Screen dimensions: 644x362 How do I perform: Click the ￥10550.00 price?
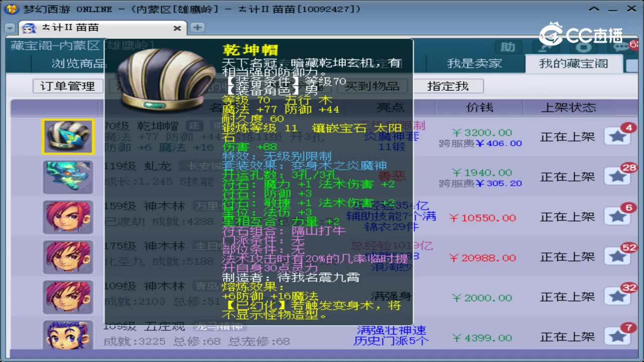tap(482, 218)
